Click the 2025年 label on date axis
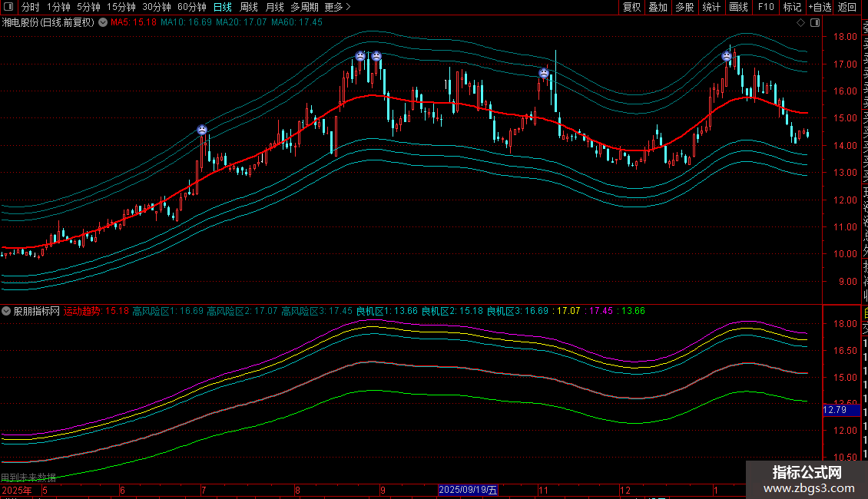This screenshot has width=868, height=499. click(17, 490)
